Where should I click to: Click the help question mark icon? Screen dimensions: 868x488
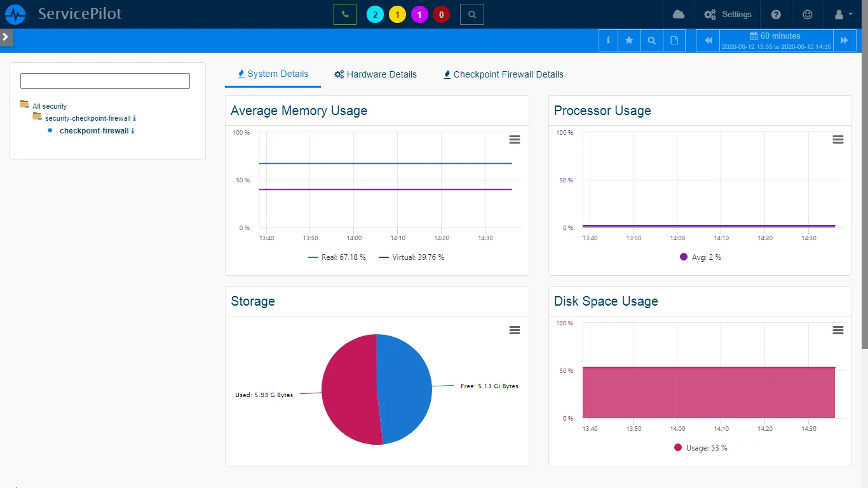tap(776, 14)
